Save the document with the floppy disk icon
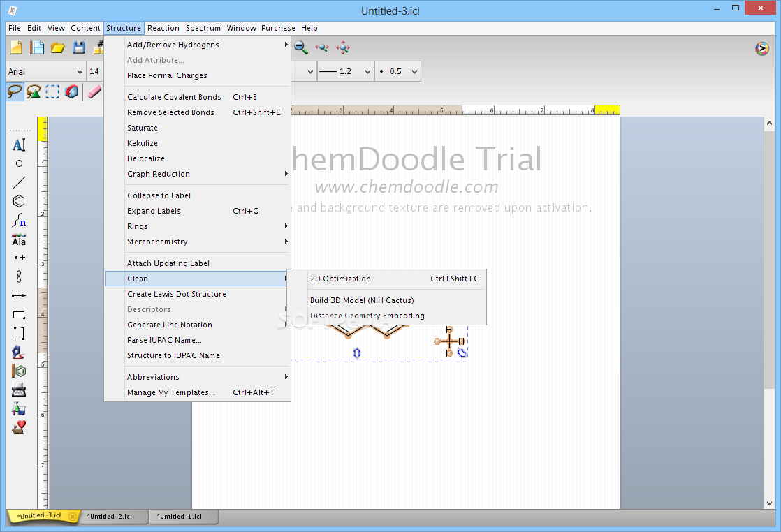 tap(79, 47)
